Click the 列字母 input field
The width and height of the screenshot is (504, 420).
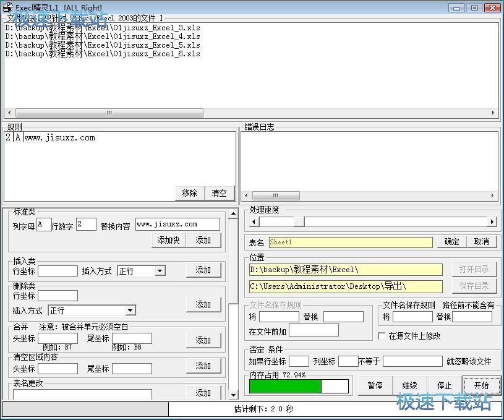click(44, 224)
